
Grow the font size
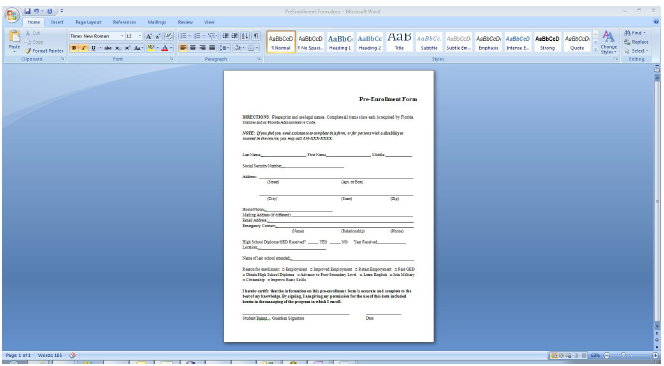pyautogui.click(x=149, y=36)
